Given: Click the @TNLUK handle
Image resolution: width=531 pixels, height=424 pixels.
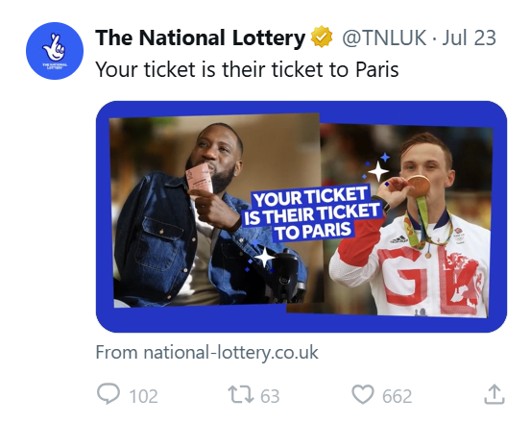Looking at the screenshot, I should 384,38.
